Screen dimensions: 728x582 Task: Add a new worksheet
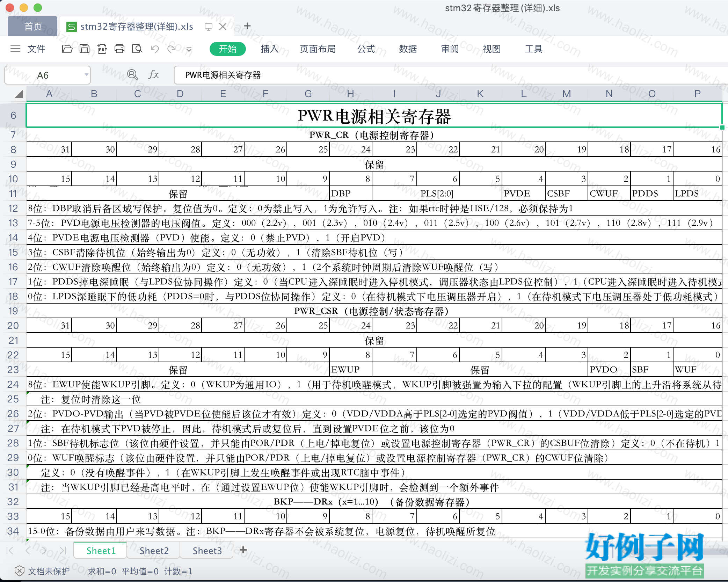point(243,550)
